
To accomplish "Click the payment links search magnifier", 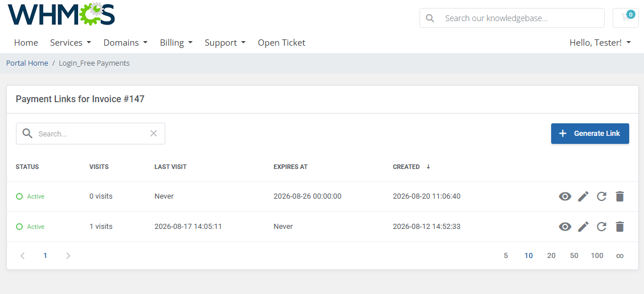I will (x=27, y=133).
